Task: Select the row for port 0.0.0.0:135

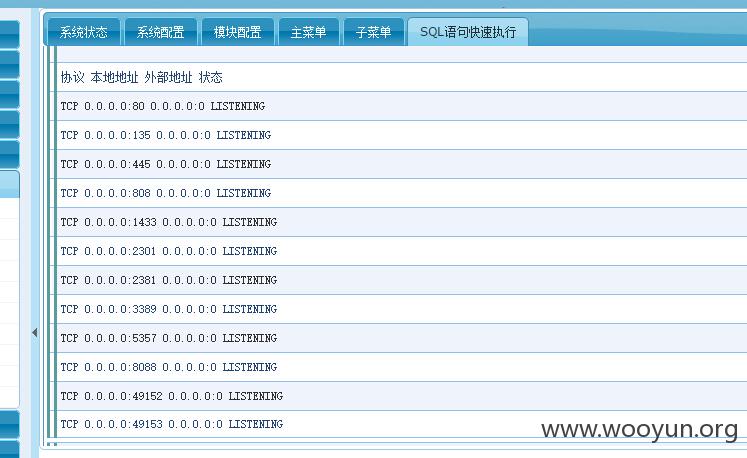Action: pyautogui.click(x=402, y=135)
